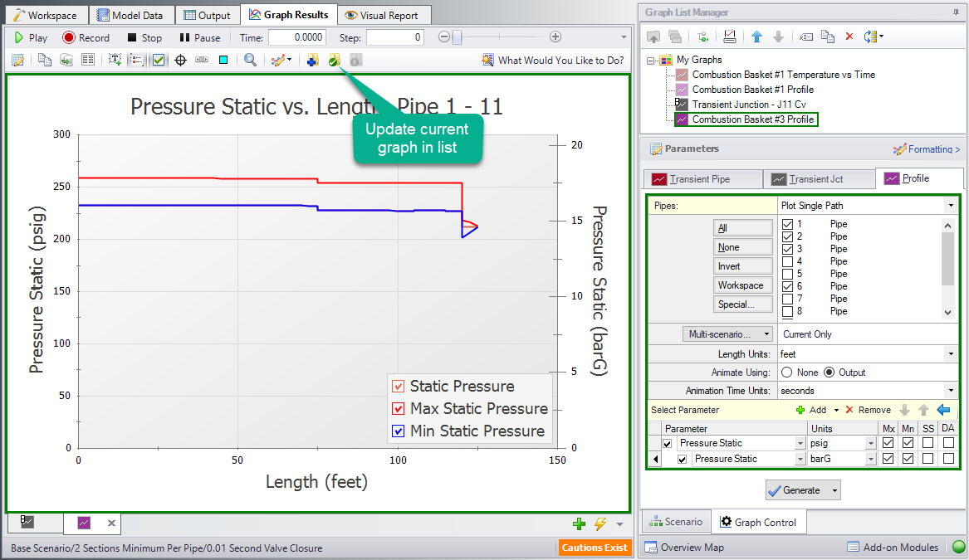The width and height of the screenshot is (969, 560).
Task: Open the Length Units dropdown
Action: (949, 354)
